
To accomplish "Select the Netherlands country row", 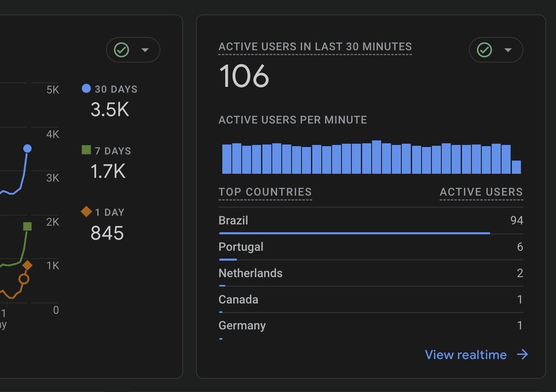I will tap(371, 274).
